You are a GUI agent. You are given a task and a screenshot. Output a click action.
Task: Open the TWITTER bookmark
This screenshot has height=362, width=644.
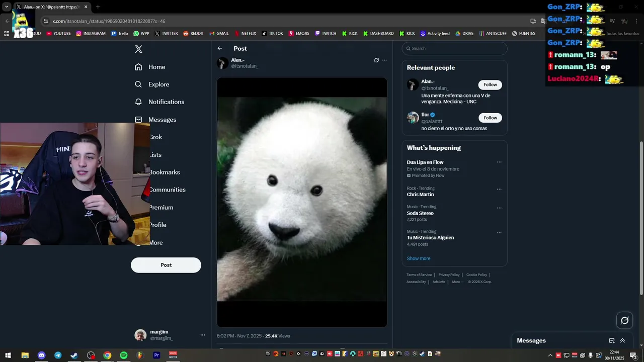point(166,34)
